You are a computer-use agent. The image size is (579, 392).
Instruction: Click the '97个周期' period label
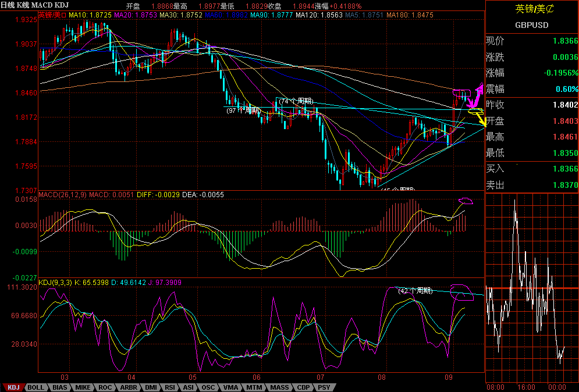point(243,110)
